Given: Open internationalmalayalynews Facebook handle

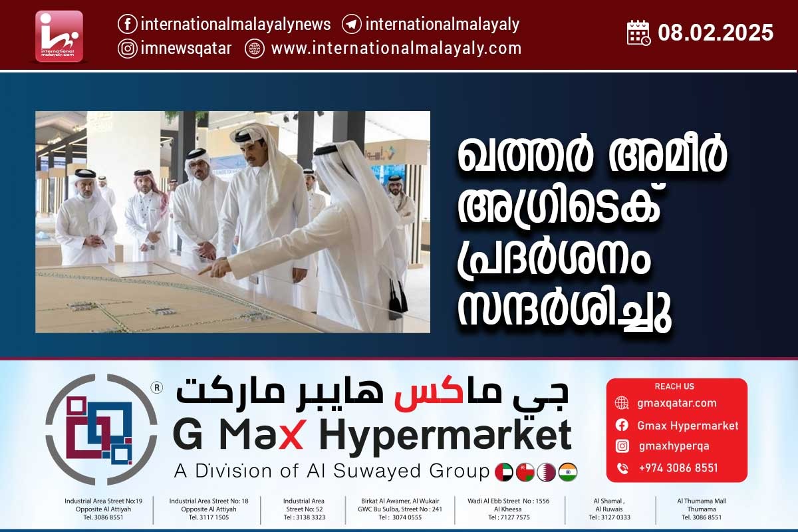Looking at the screenshot, I should pos(235,24).
